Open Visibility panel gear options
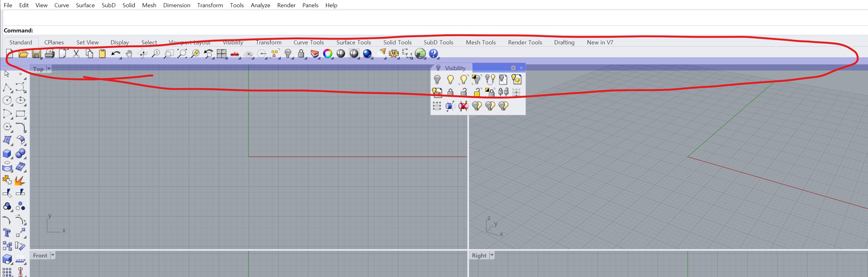Viewport: 868px width, 277px height. (x=513, y=68)
